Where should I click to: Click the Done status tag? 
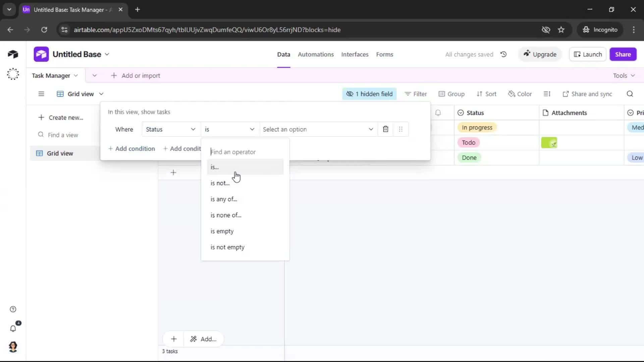[x=469, y=158]
